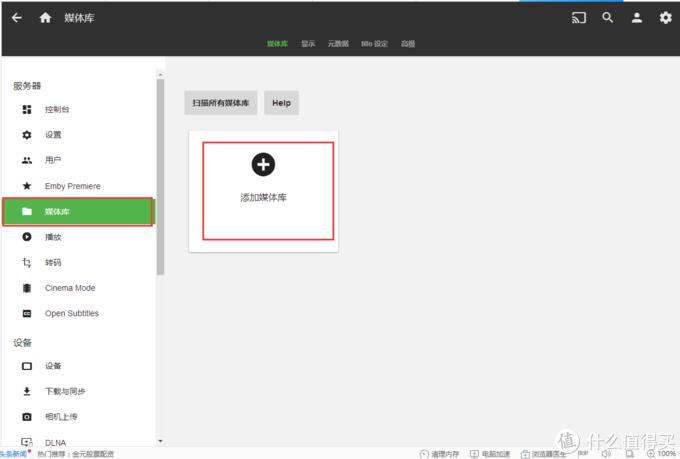The image size is (680, 459).
Task: Switch to the 显示 tab
Action: tap(308, 44)
